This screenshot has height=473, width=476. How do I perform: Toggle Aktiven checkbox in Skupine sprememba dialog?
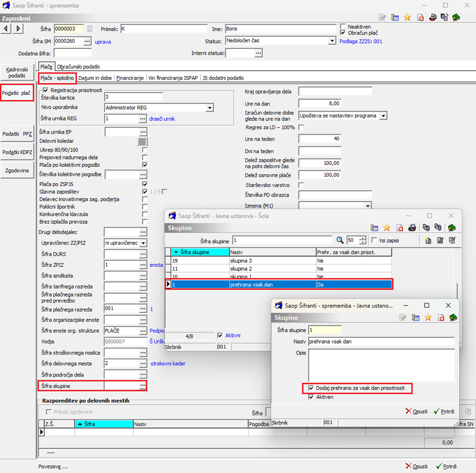tap(311, 397)
